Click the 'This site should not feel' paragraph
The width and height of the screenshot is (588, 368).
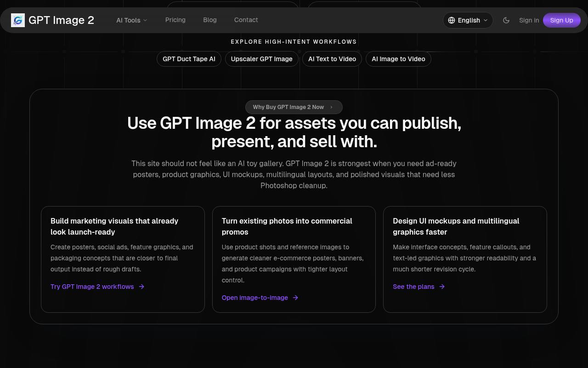(294, 174)
